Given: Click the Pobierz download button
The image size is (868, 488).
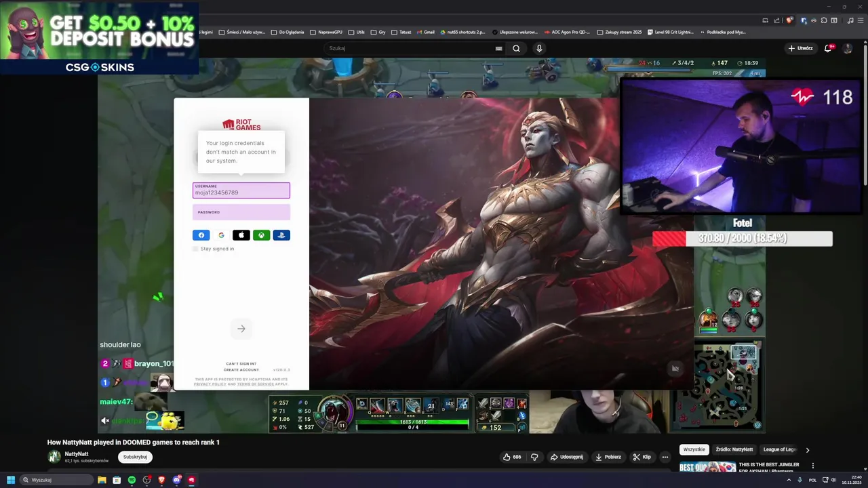Looking at the screenshot, I should coord(608,457).
